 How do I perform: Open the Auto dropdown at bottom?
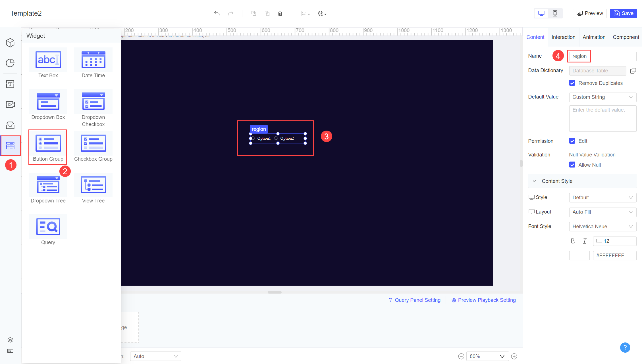click(155, 356)
